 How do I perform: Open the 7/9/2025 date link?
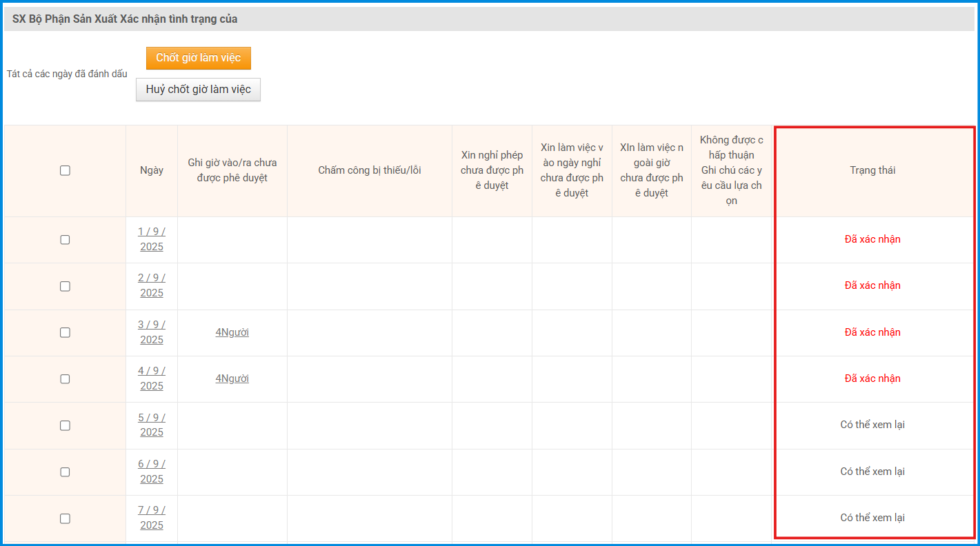tap(152, 518)
